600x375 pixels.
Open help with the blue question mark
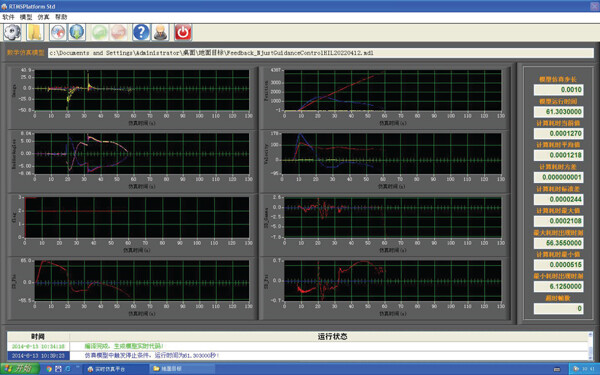coord(141,32)
